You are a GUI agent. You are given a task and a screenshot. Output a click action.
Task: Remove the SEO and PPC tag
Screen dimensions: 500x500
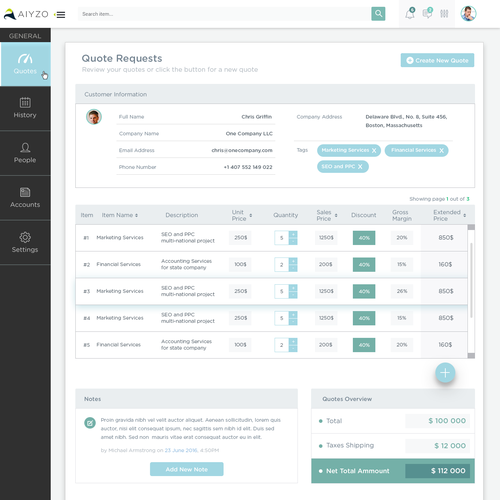click(360, 167)
